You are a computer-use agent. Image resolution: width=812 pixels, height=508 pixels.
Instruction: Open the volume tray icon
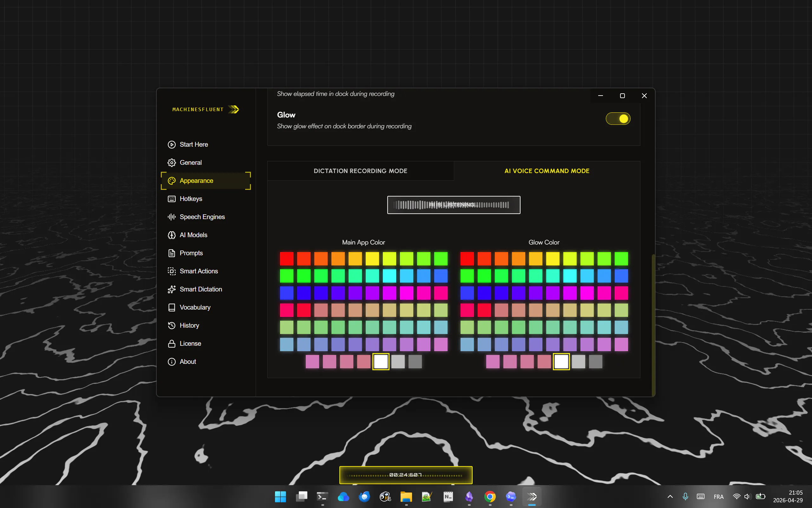click(x=747, y=497)
